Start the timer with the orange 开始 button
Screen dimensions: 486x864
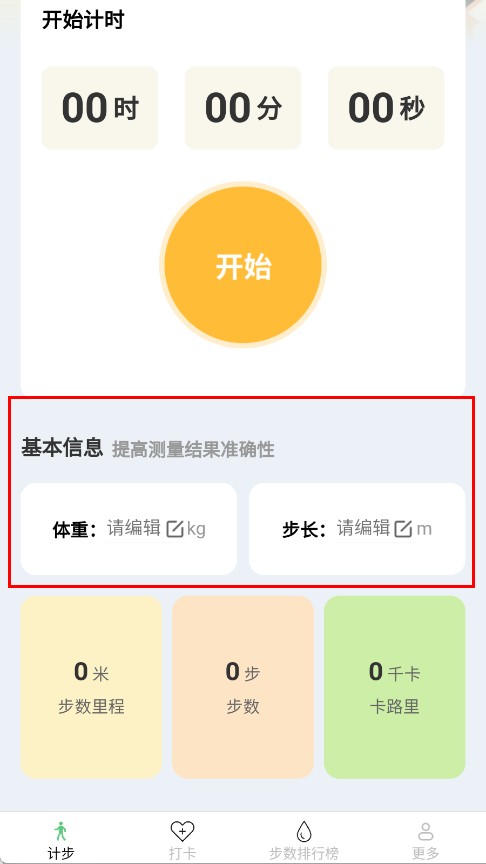pos(243,265)
